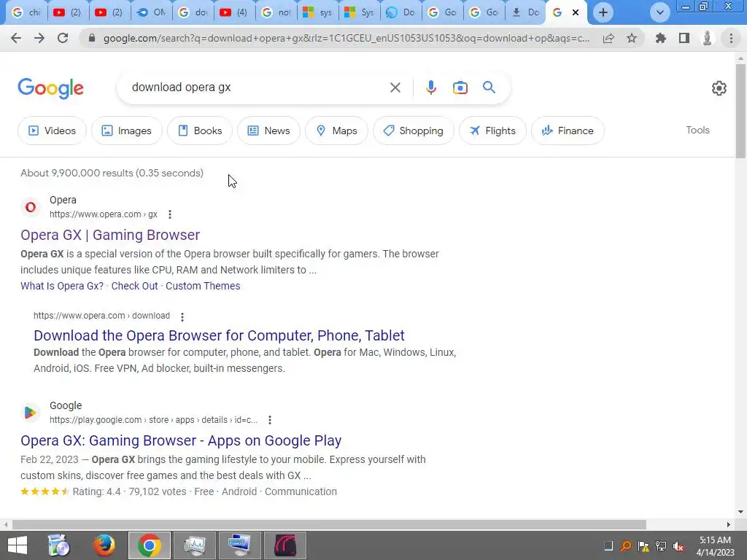This screenshot has height=560, width=747.
Task: Go back to the previous page
Action: click(16, 38)
